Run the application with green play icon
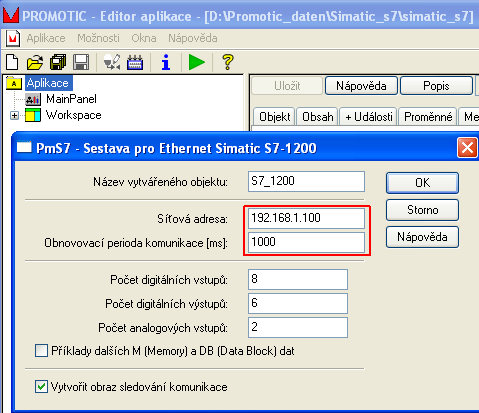Screen dimensions: 479x413 pyautogui.click(x=197, y=62)
